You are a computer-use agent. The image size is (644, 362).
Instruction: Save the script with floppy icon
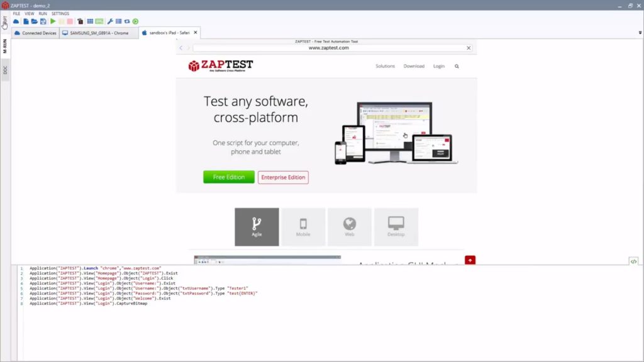[x=43, y=21]
